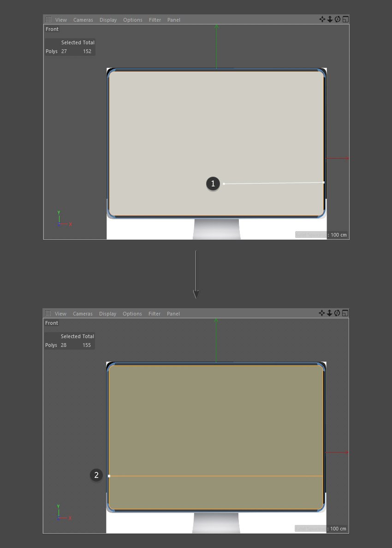Click the numbered marker 1 annotation
Viewport: 392px width, 548px height.
(x=213, y=183)
